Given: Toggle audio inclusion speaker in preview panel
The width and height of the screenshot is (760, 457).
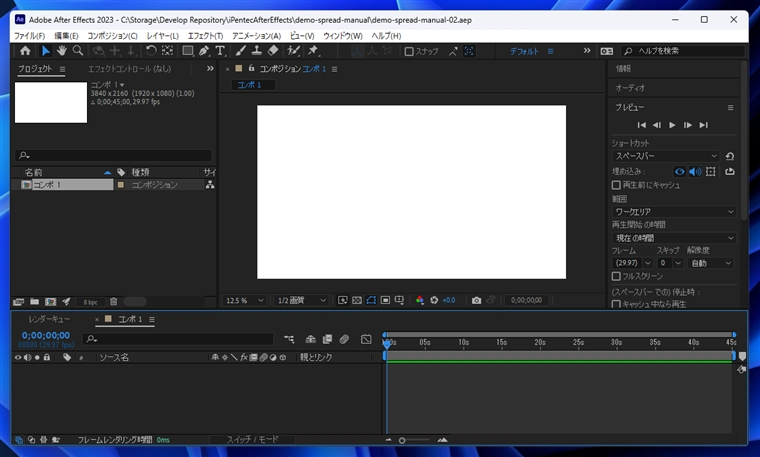Looking at the screenshot, I should point(695,172).
